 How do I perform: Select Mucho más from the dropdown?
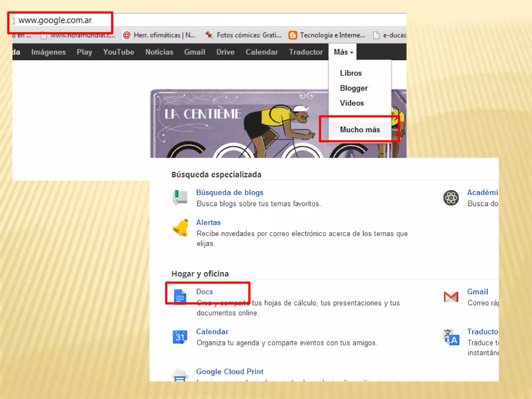360,130
